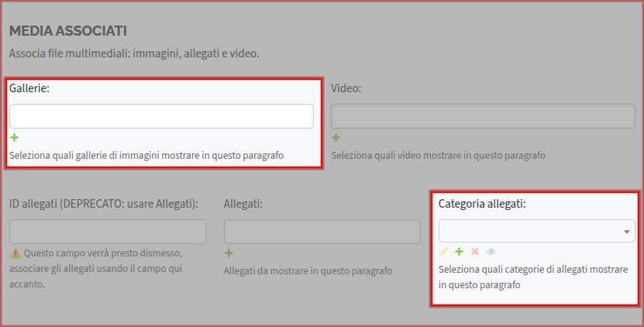Viewport: 644px width, 327px height.
Task: Add a new video with green plus
Action: pos(336,138)
